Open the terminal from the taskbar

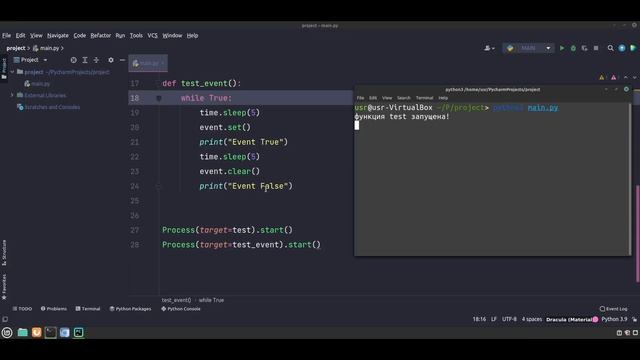coord(51,333)
